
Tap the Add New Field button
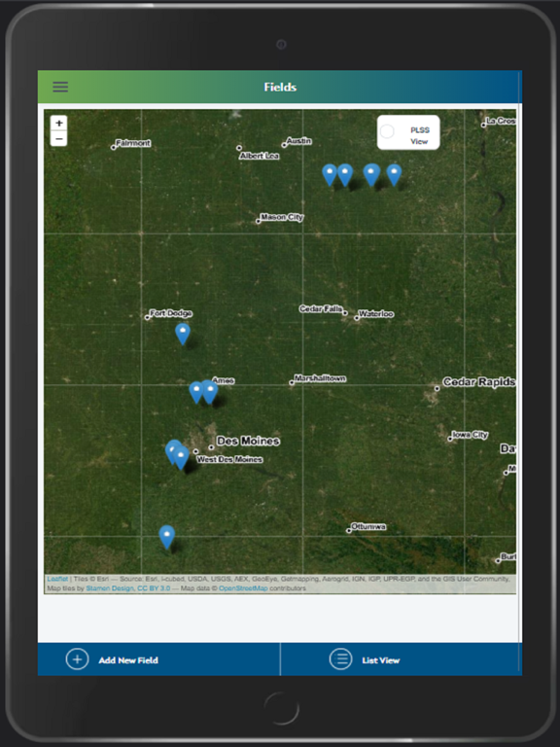pos(159,659)
